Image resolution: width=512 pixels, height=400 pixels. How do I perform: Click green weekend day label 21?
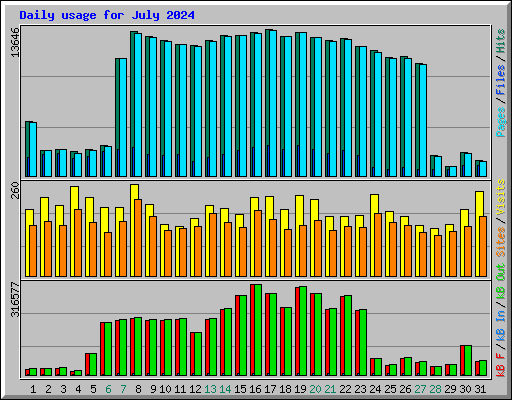point(330,389)
